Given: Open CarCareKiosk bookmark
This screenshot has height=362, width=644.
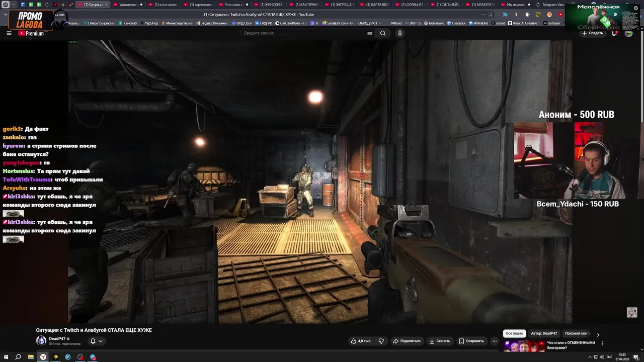Looking at the screenshot, I should coord(291,23).
